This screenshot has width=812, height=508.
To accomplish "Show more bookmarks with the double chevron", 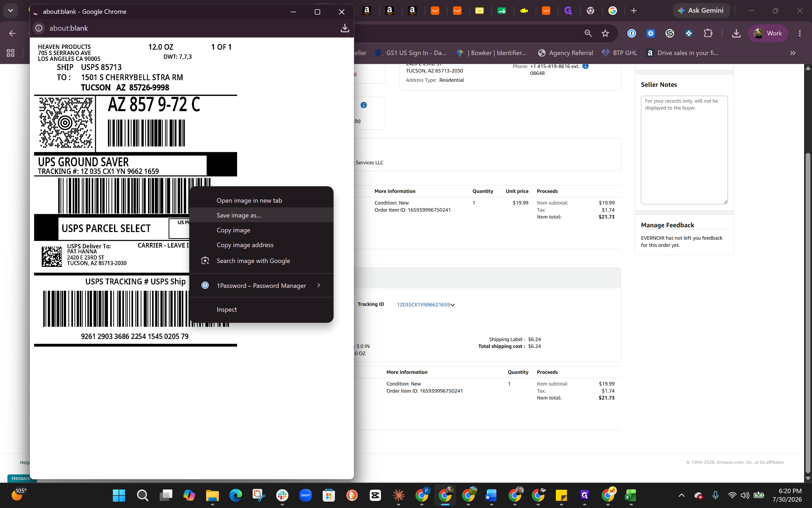I will [793, 53].
